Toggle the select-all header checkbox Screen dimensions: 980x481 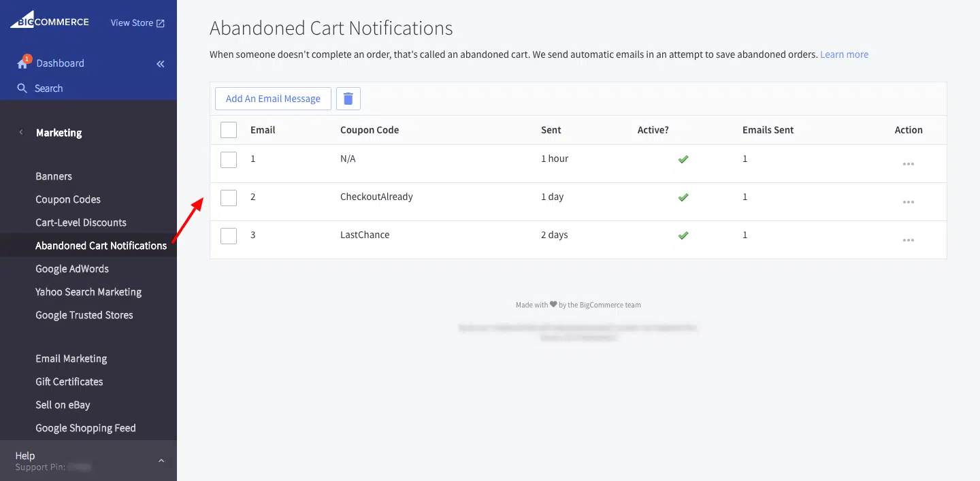[229, 130]
